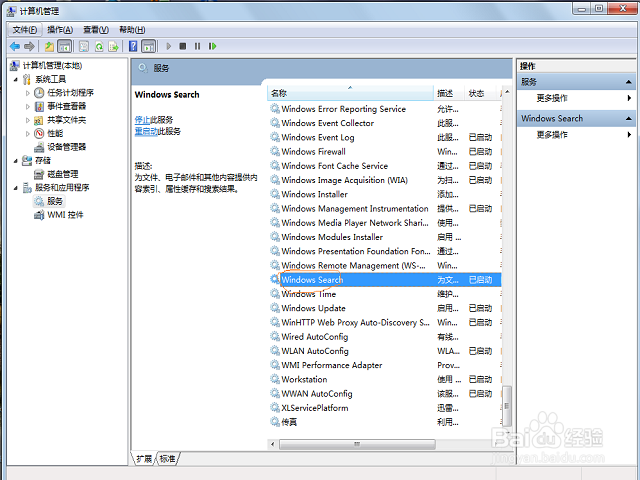The width and height of the screenshot is (640, 480).
Task: Click the Refresh toolbar icon
Action: [x=99, y=47]
